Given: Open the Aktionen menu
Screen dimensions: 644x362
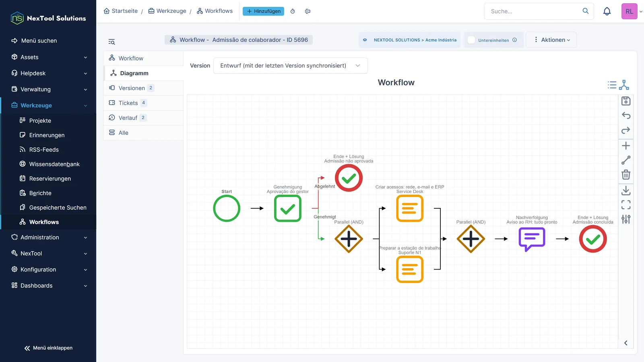Looking at the screenshot, I should click(x=551, y=40).
